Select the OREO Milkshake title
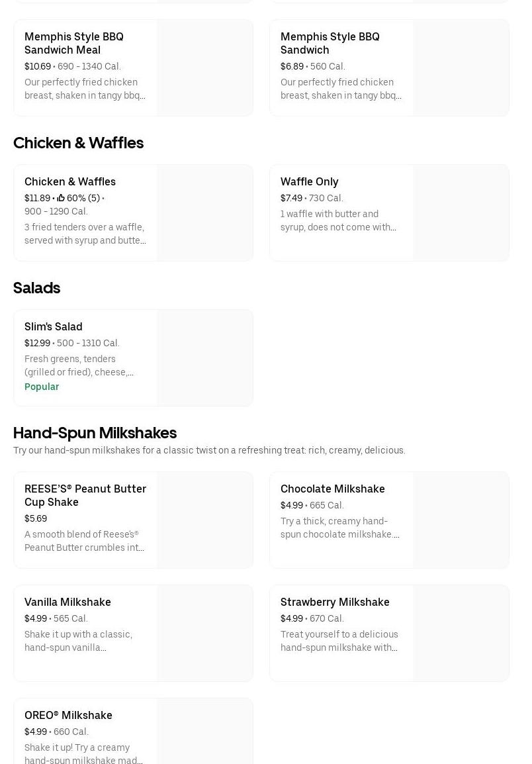 pyautogui.click(x=68, y=715)
